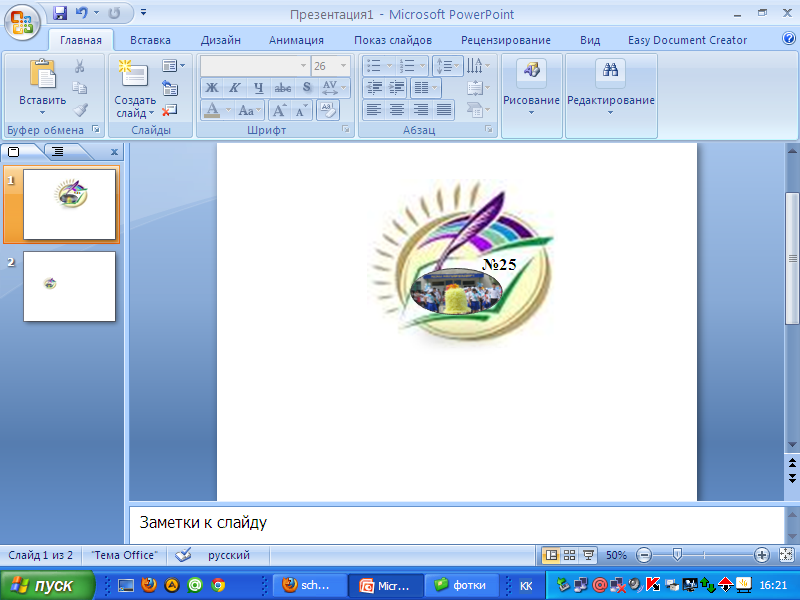Viewport: 800px width, 600px height.
Task: Switch to the Вставка tab
Action: [150, 40]
